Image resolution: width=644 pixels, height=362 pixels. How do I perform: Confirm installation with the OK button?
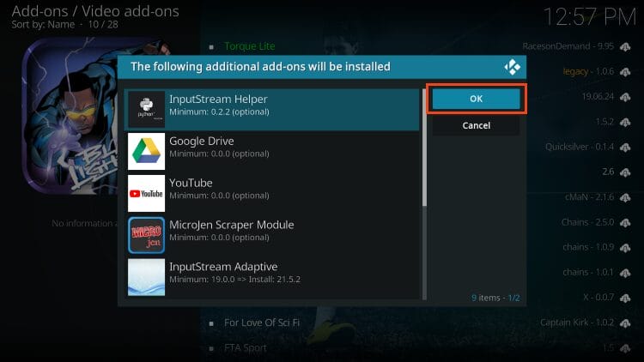[476, 99]
